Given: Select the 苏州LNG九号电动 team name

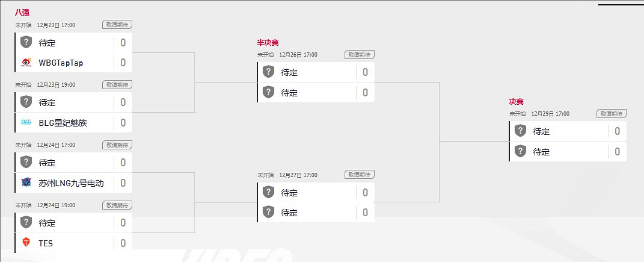Looking at the screenshot, I should coord(71,183).
